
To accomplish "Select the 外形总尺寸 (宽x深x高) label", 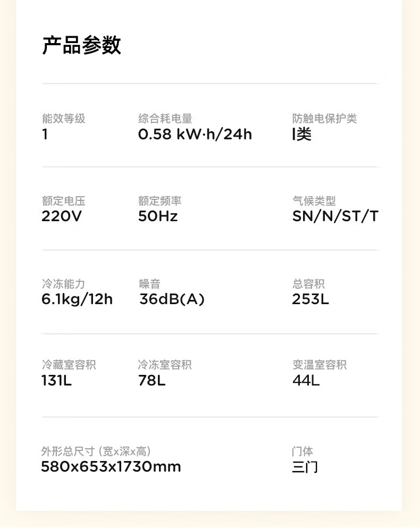I will (x=96, y=452).
